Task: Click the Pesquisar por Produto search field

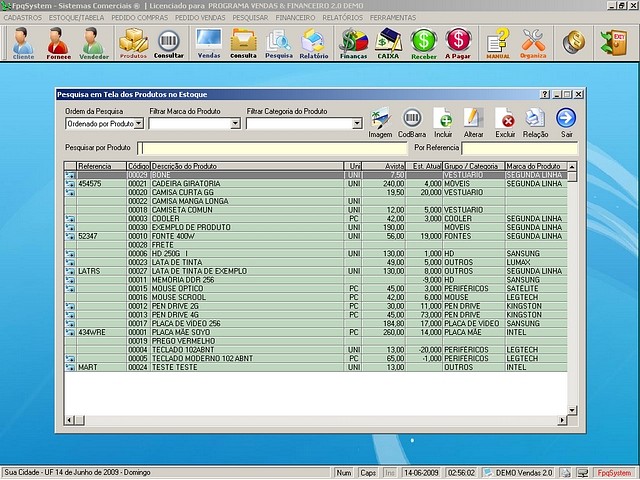Action: pos(270,148)
